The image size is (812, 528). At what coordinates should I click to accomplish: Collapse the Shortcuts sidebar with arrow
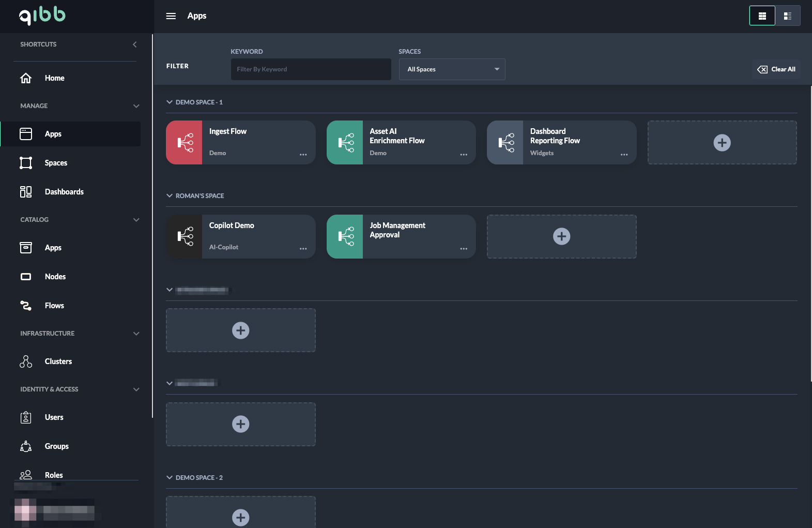(135, 44)
